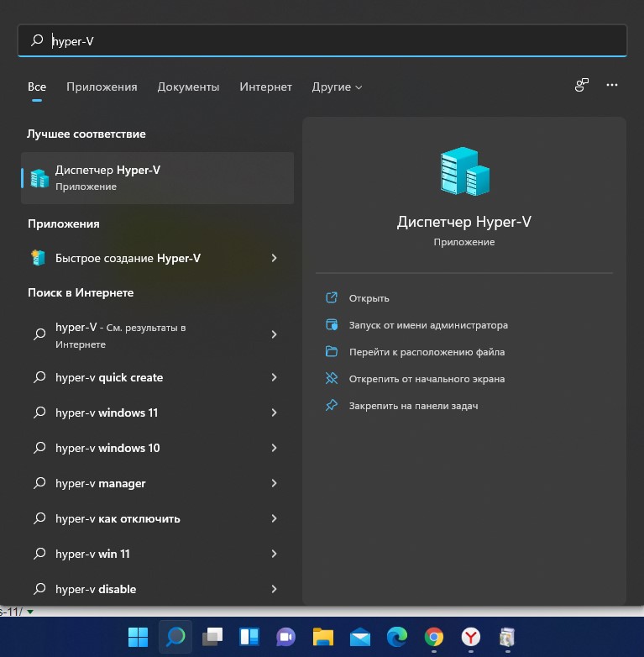Click the taskbar Search icon
Screen dimensions: 644x657
coord(175,637)
